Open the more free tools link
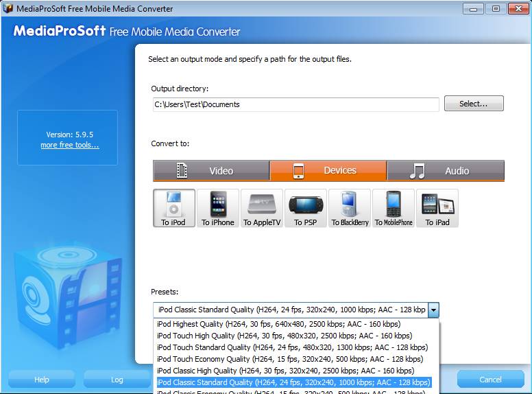The image size is (532, 394). (69, 145)
